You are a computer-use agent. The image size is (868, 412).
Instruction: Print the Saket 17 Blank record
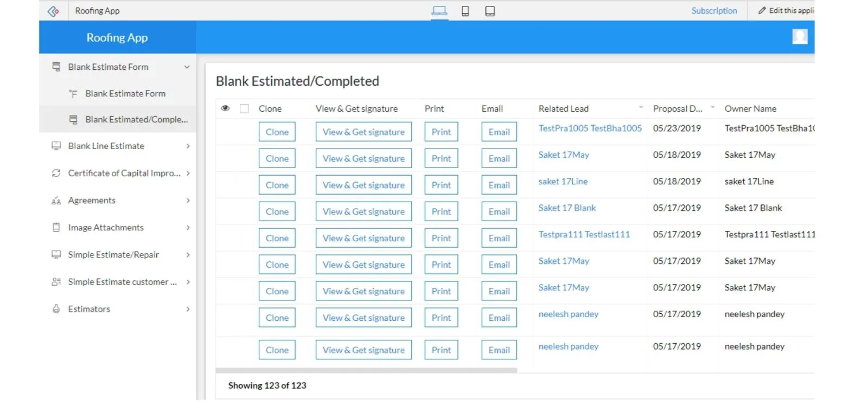click(x=441, y=211)
